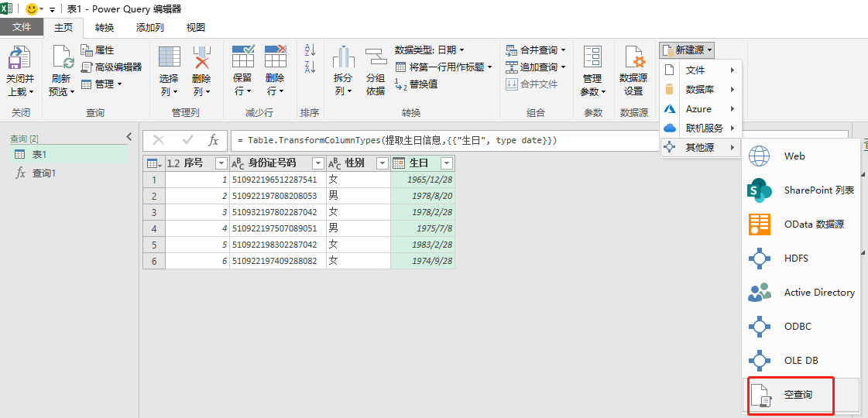Open the 序号 column filter dropdown
This screenshot has width=868, height=418.
pos(221,163)
